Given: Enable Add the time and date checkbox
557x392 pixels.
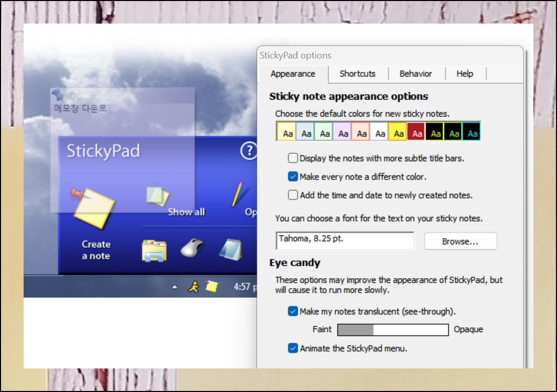Looking at the screenshot, I should pyautogui.click(x=293, y=195).
